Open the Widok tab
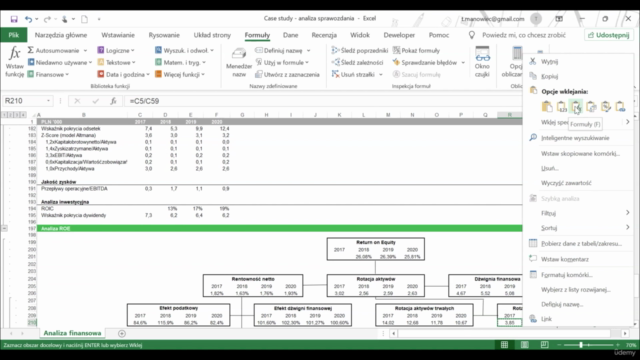640x360 pixels. (360, 35)
